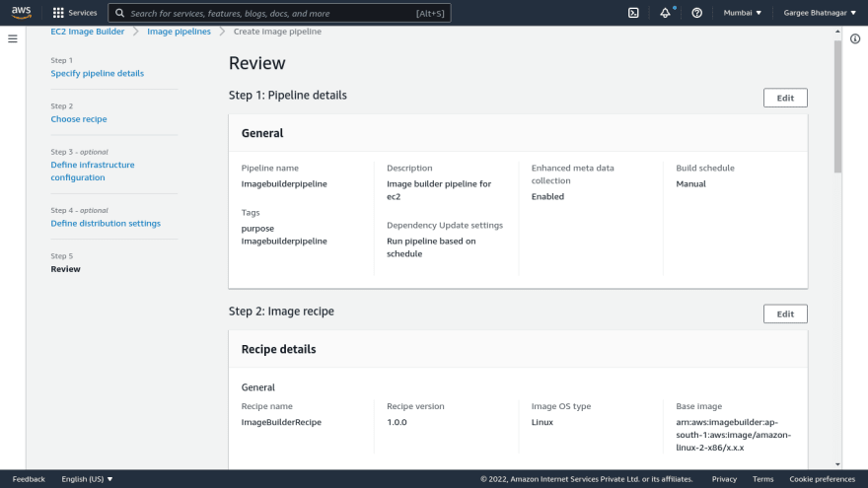
Task: Click the Create image pipeline breadcrumb text
Action: point(277,32)
